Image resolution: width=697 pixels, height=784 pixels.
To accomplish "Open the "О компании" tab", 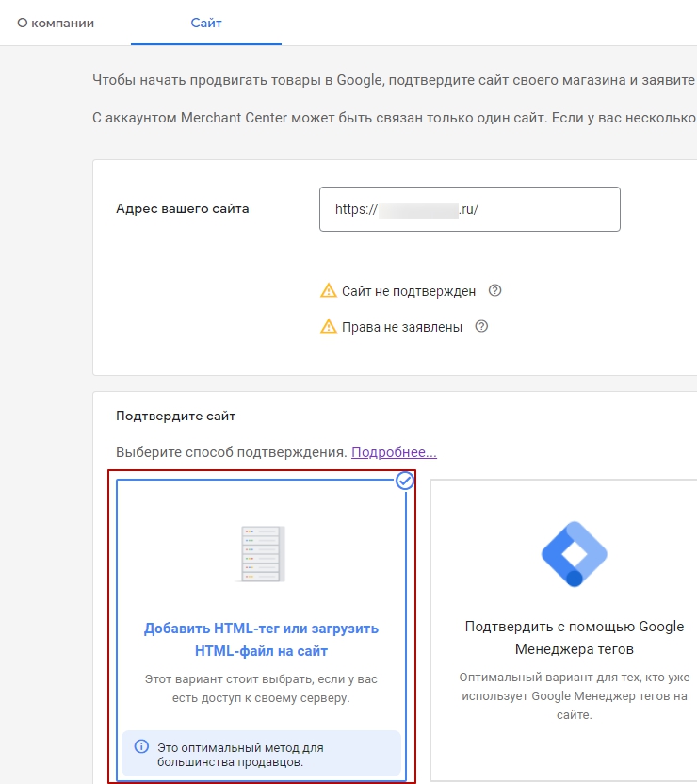I will coord(56,23).
